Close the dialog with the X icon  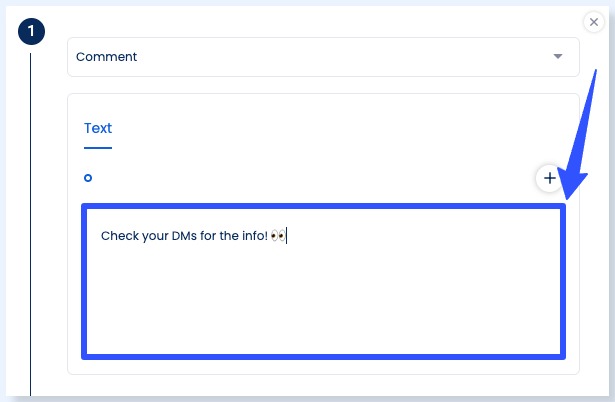coord(594,21)
